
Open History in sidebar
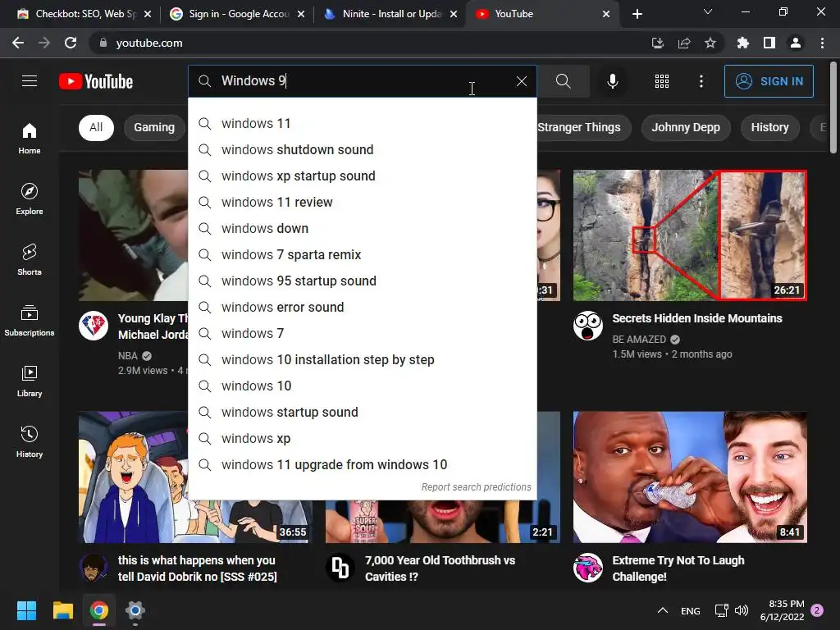tap(30, 441)
